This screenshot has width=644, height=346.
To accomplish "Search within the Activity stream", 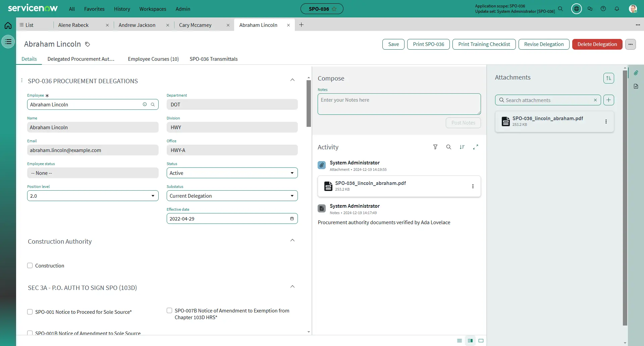I will (448, 147).
